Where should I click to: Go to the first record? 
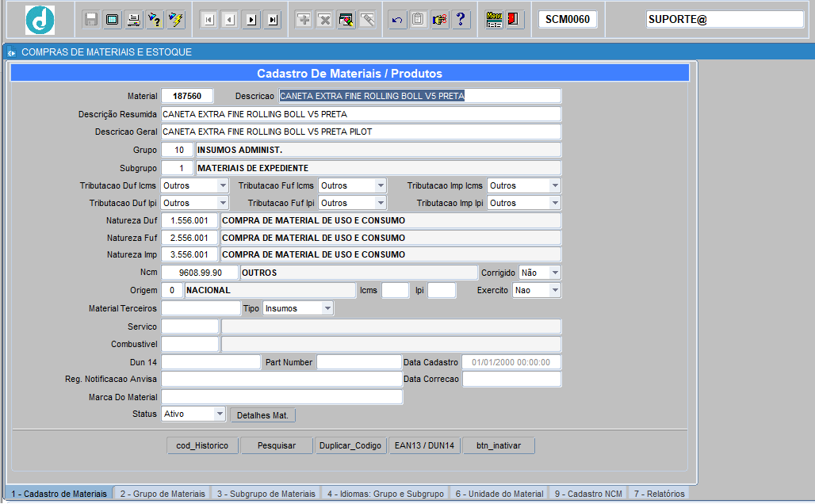coord(209,20)
